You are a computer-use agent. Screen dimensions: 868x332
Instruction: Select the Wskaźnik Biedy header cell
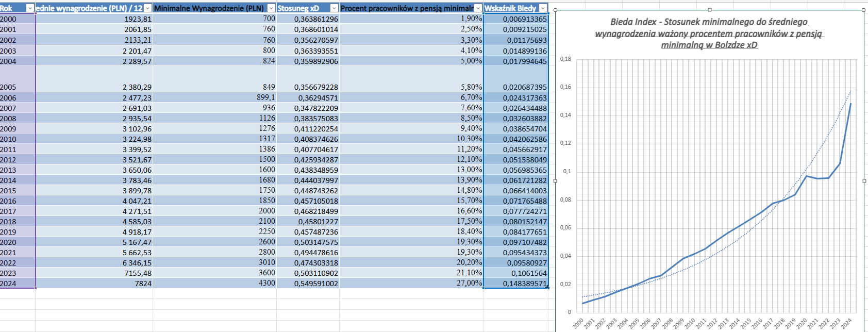coord(510,8)
